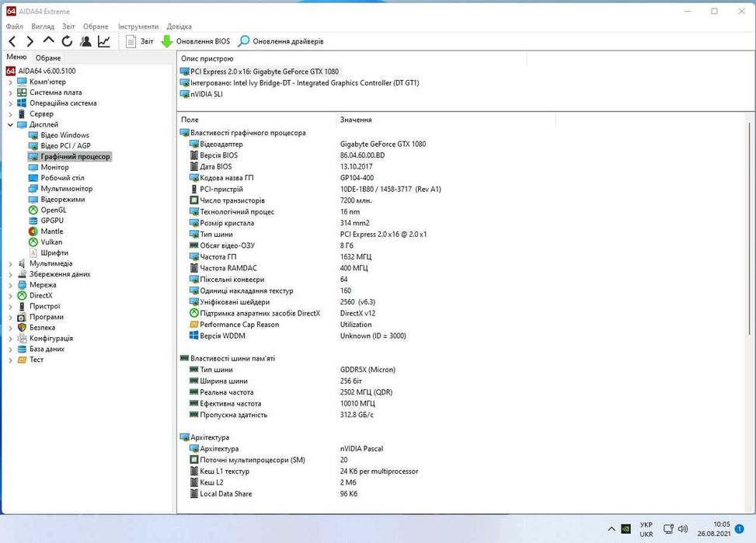Expand the Комп'ютер tree node
Screen dimensions: 756x543
[x=10, y=82]
